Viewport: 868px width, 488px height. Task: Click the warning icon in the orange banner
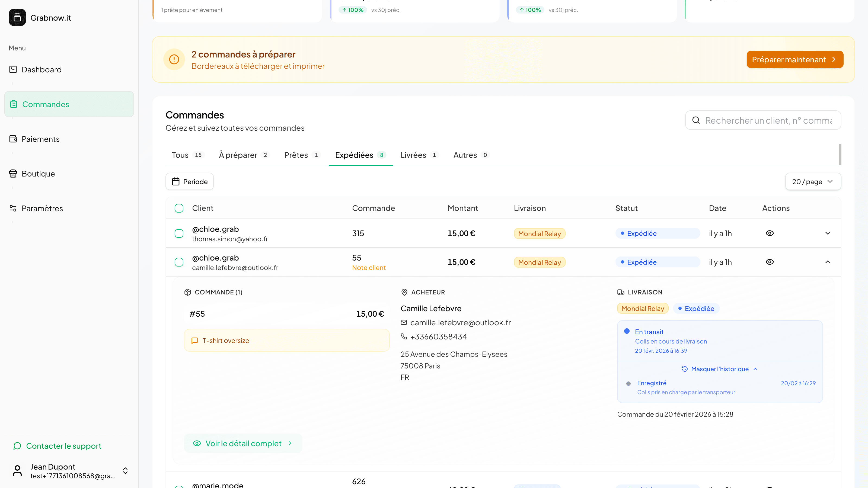click(174, 59)
